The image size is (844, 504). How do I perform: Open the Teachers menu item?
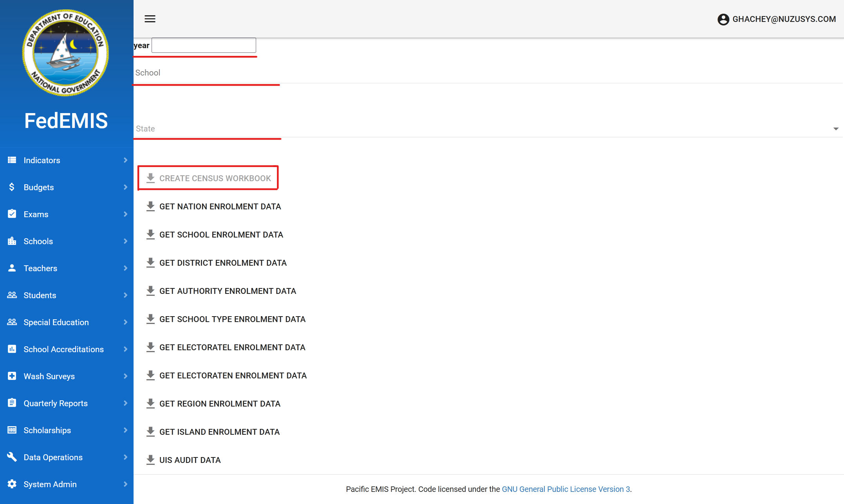(x=40, y=268)
